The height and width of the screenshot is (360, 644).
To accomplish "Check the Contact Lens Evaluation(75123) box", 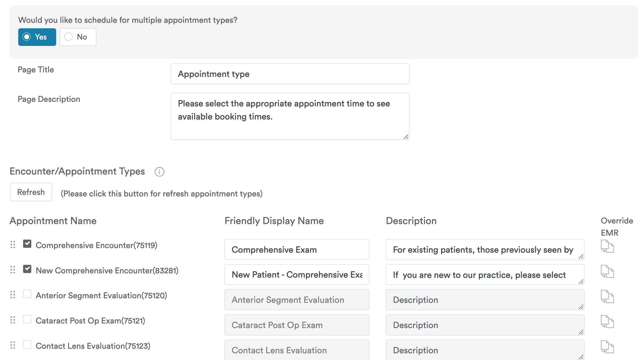I will click(x=27, y=344).
